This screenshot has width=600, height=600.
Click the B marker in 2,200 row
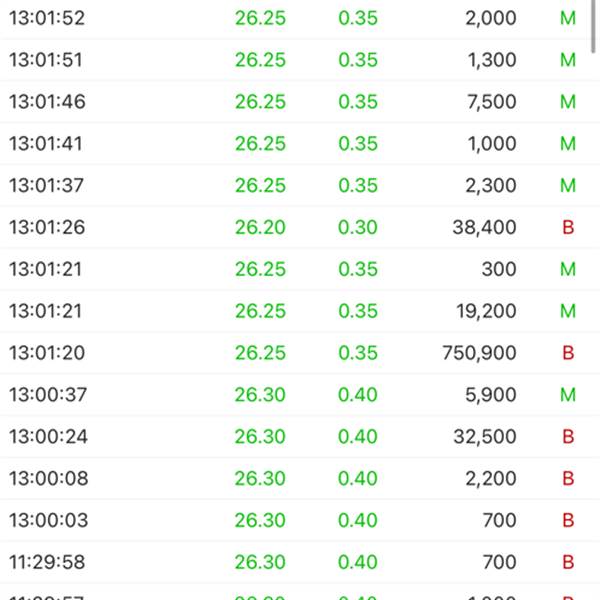(x=568, y=478)
